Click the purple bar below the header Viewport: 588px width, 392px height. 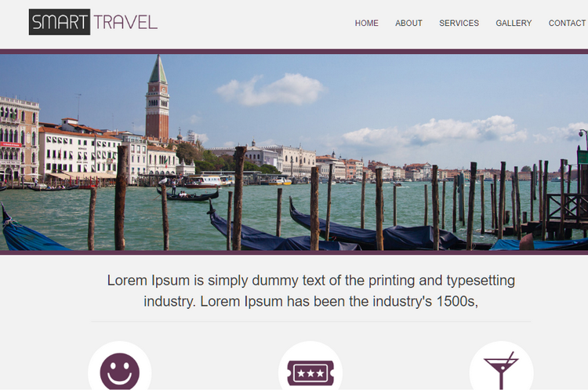pyautogui.click(x=294, y=52)
